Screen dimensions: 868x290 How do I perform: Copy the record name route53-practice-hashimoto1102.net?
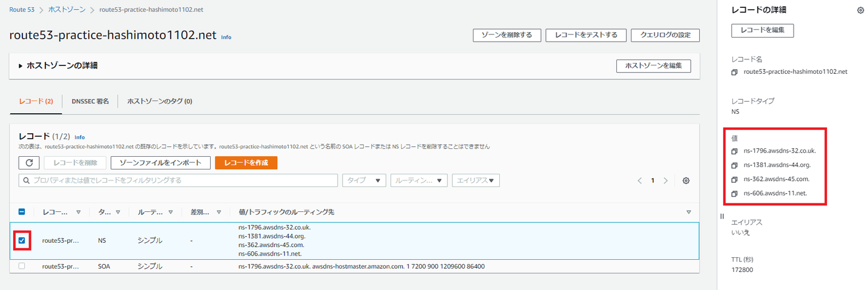click(x=734, y=72)
